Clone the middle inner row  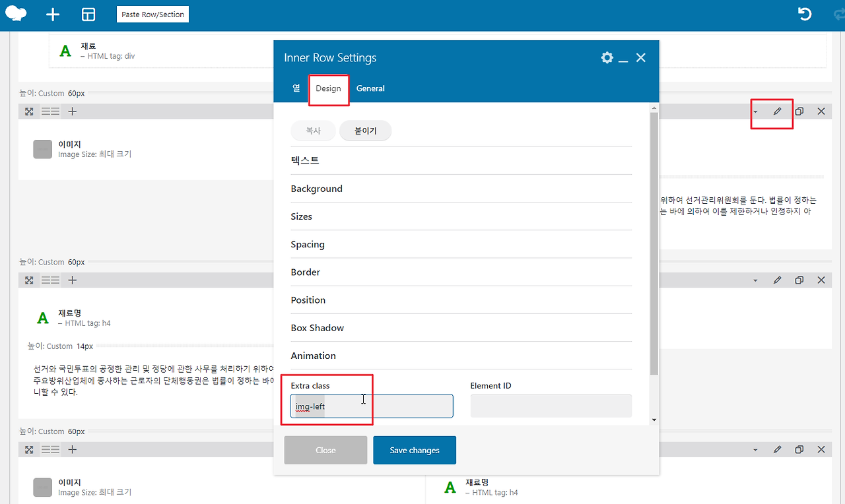(x=799, y=280)
